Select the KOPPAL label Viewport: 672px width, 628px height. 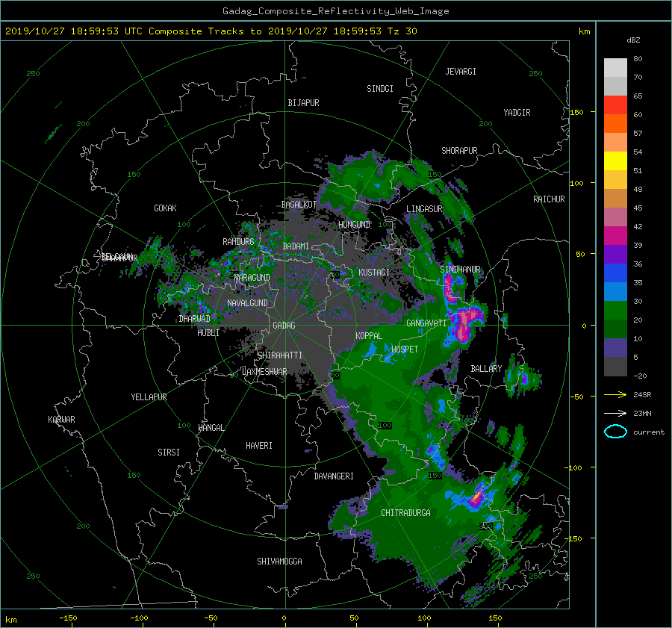coord(369,336)
